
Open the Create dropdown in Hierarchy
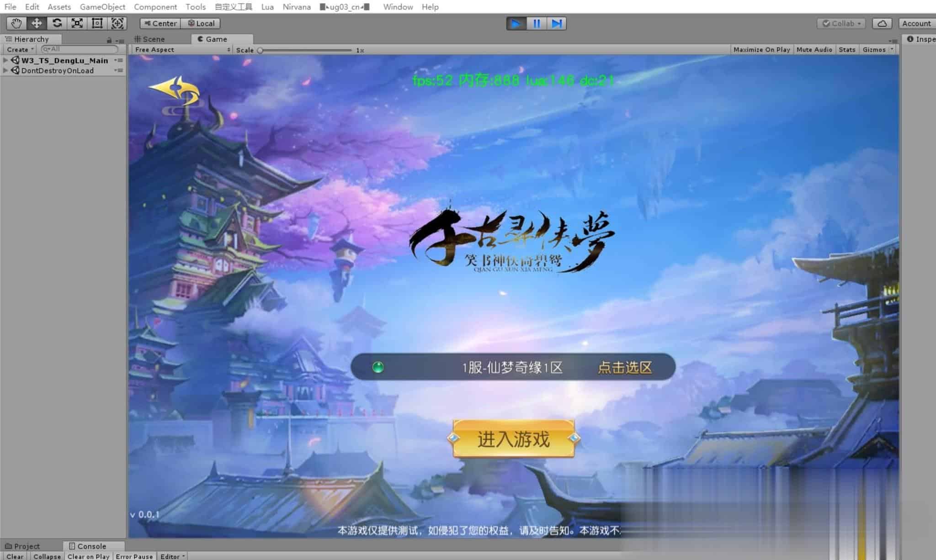click(20, 49)
